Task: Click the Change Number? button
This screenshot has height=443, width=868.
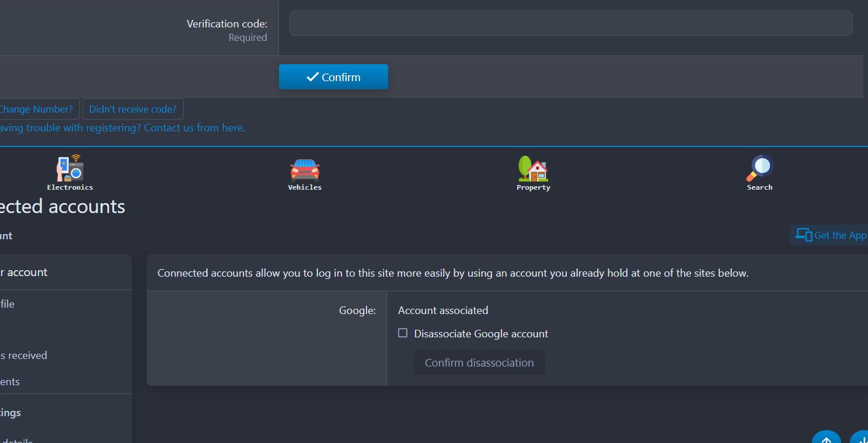Action: tap(39, 109)
